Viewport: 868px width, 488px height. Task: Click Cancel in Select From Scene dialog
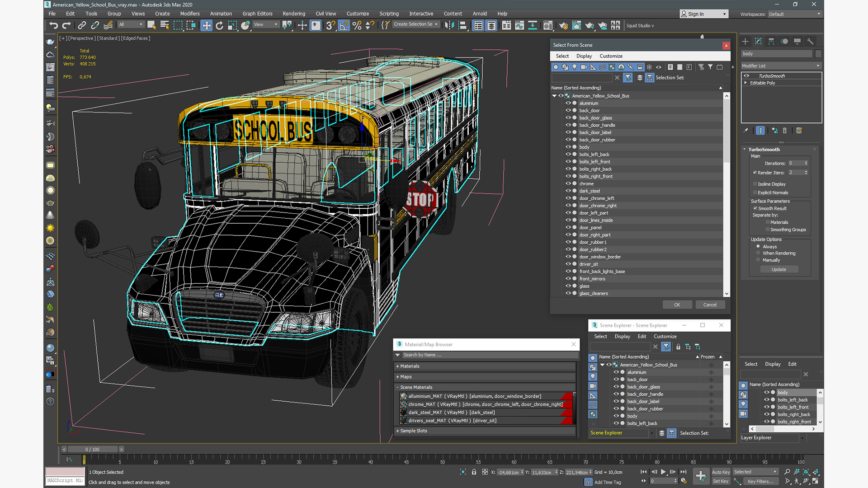(x=710, y=305)
